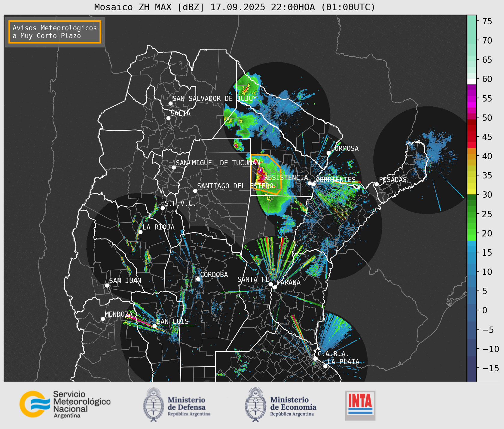The height and width of the screenshot is (429, 504).
Task: Select the SANTIAGO DEL ESTERO marker dot
Action: pos(195,191)
